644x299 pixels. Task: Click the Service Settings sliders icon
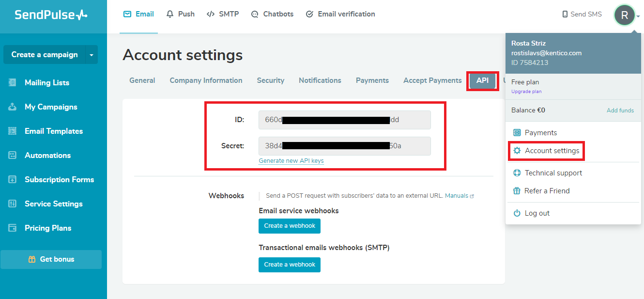tap(13, 204)
